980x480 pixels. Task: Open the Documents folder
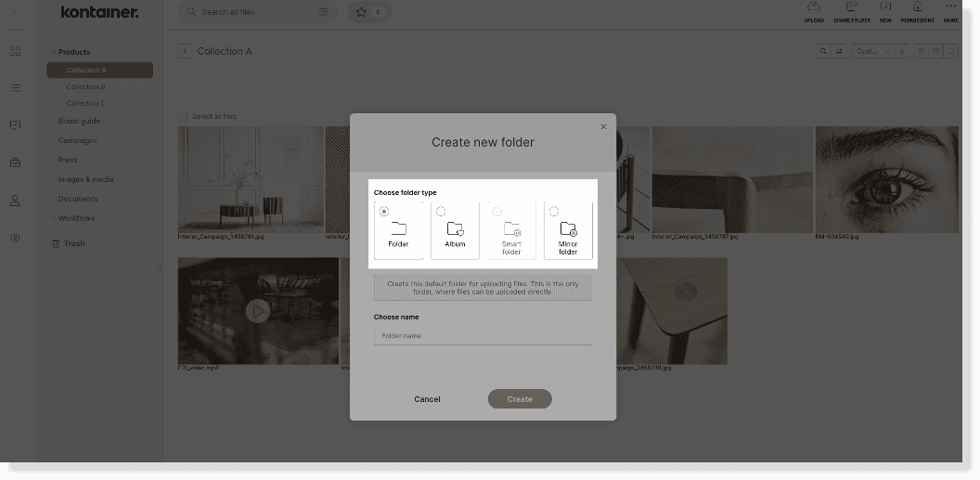click(78, 199)
